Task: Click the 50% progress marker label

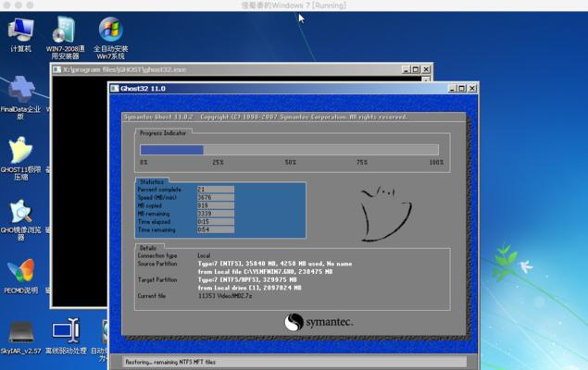Action: pyautogui.click(x=290, y=163)
